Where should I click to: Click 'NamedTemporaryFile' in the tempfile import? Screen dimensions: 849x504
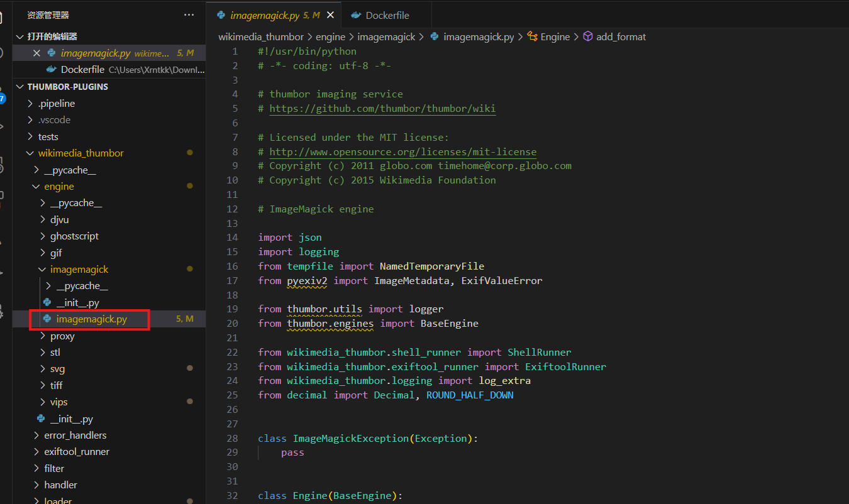[432, 266]
